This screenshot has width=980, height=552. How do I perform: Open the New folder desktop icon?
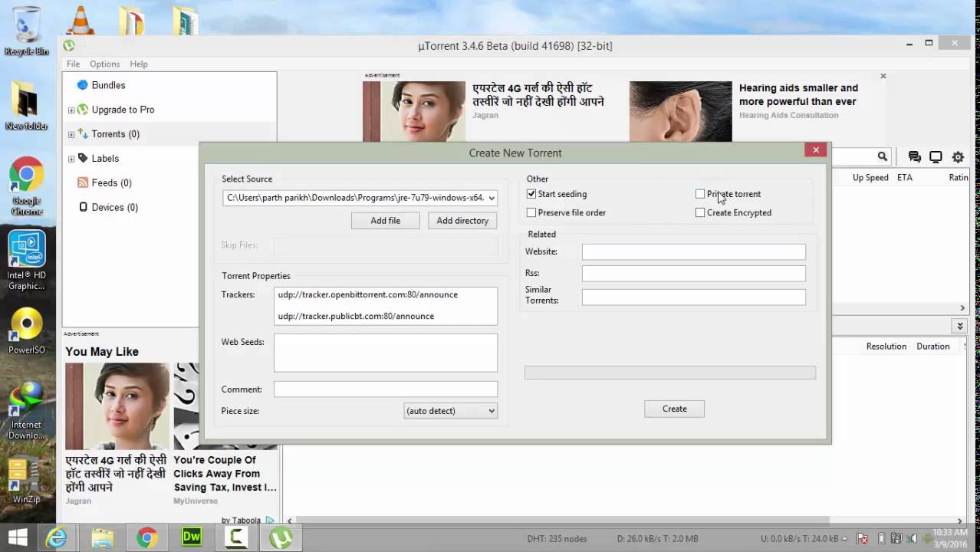(26, 105)
